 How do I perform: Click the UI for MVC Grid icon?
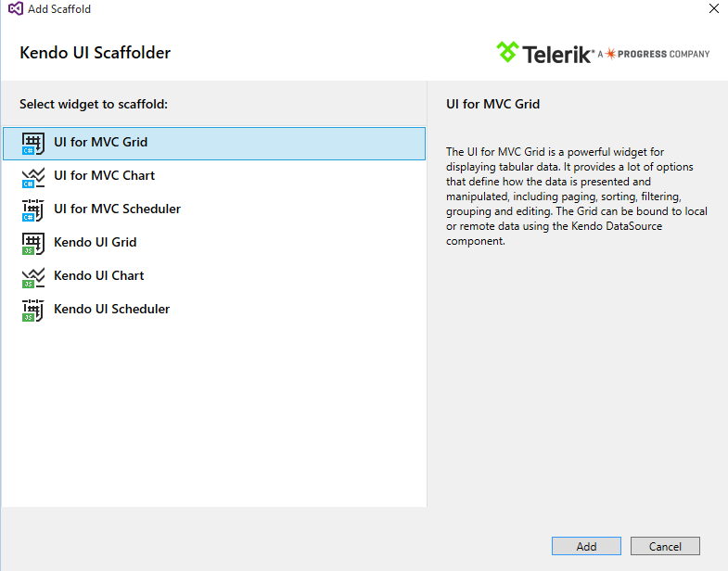(33, 143)
